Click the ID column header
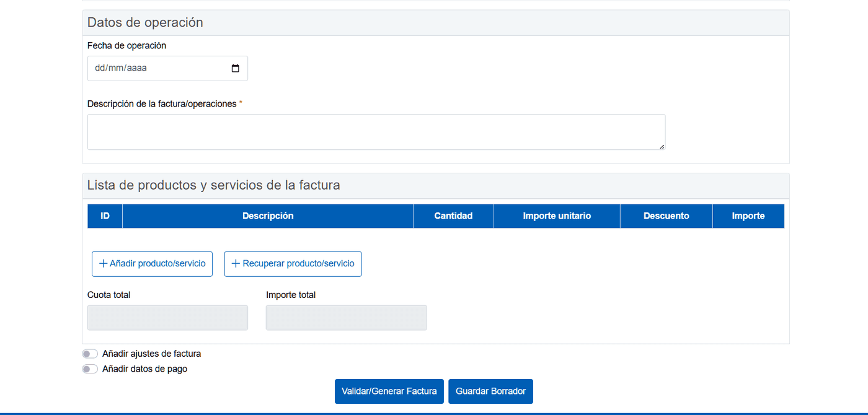Viewport: 868px width, 415px height. pyautogui.click(x=105, y=216)
